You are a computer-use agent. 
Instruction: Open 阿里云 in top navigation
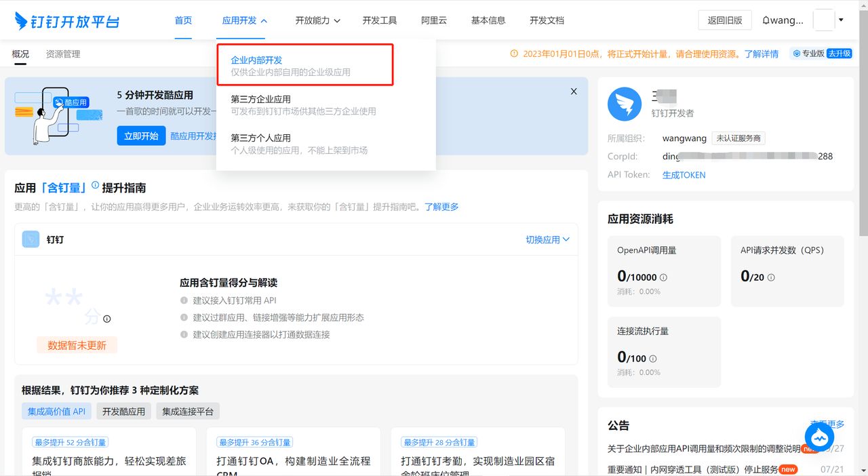434,20
